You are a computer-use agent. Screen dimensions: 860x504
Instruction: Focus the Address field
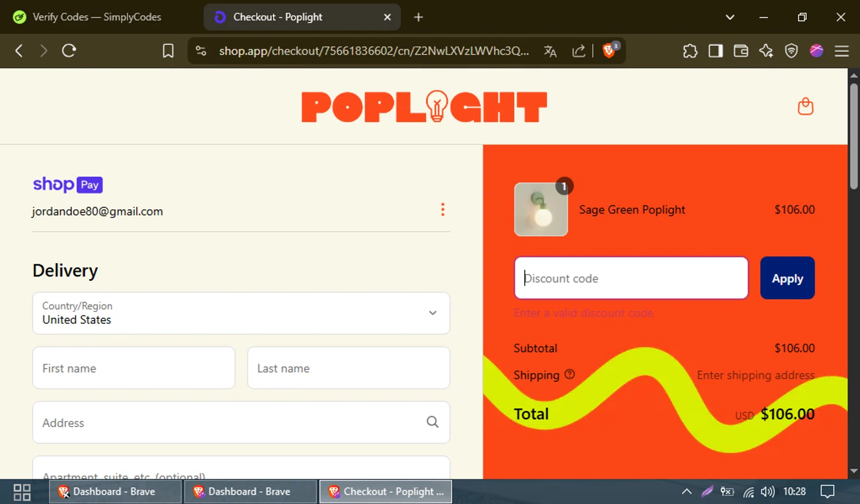(241, 423)
